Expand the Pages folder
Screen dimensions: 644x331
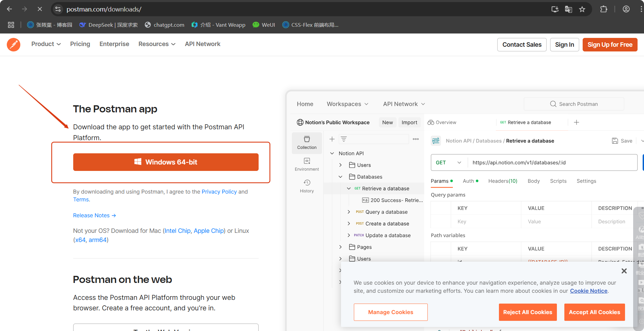pos(341,247)
